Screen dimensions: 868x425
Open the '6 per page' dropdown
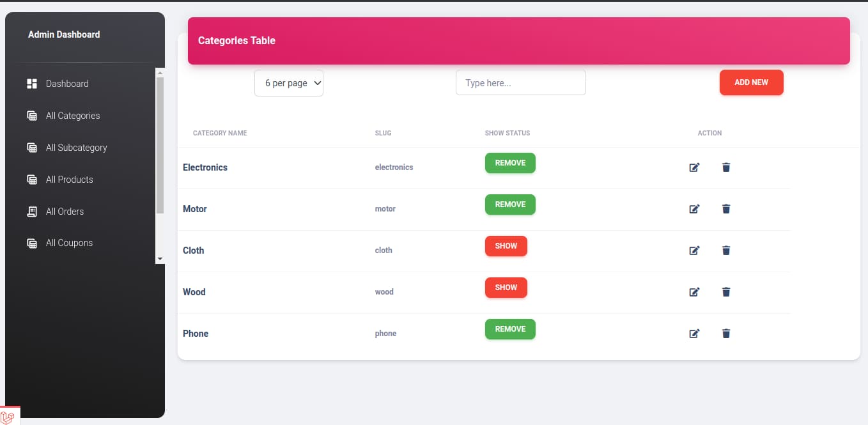(x=288, y=82)
